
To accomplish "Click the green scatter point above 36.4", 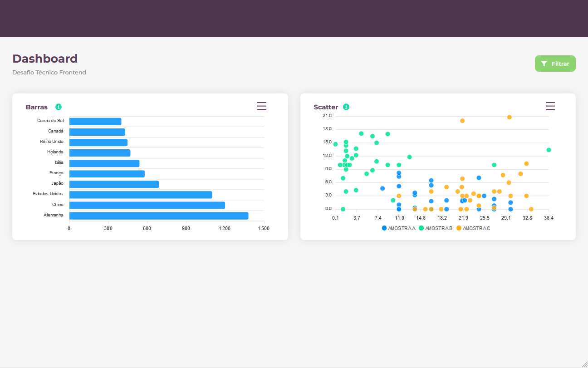I will click(x=549, y=150).
